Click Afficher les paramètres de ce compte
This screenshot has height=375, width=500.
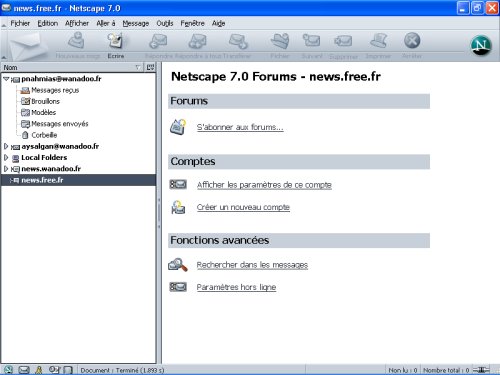point(264,185)
